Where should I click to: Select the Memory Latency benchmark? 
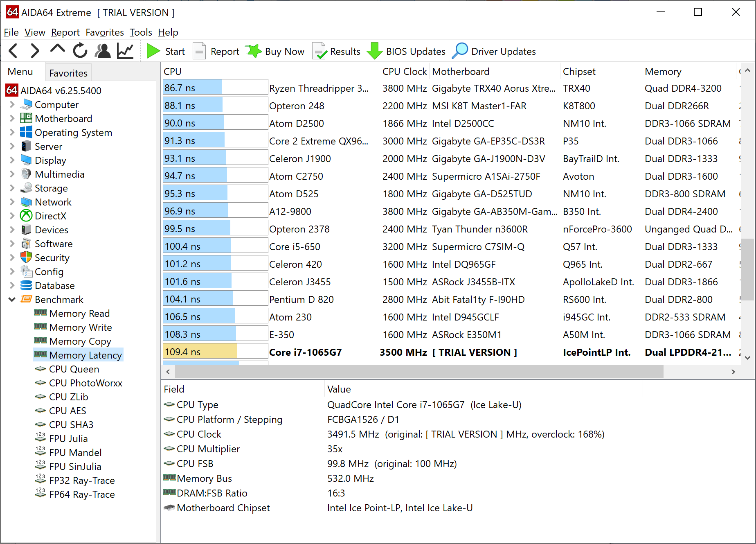coord(78,355)
